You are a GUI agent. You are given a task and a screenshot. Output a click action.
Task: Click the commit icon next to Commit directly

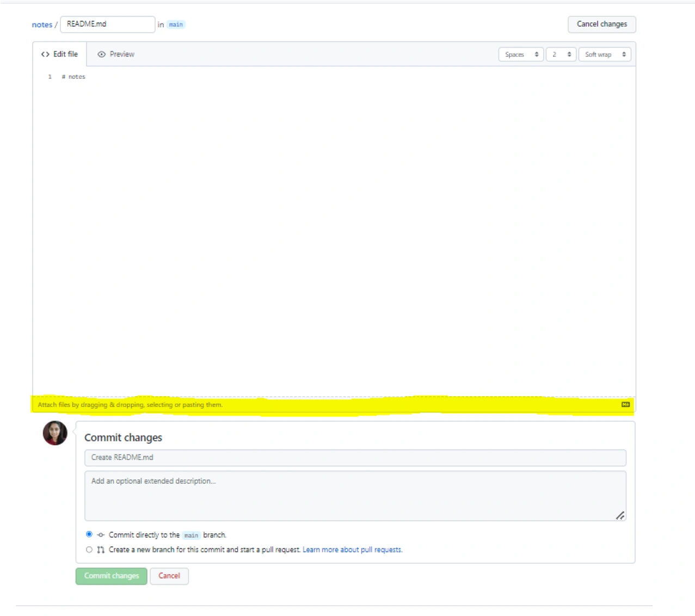(101, 535)
